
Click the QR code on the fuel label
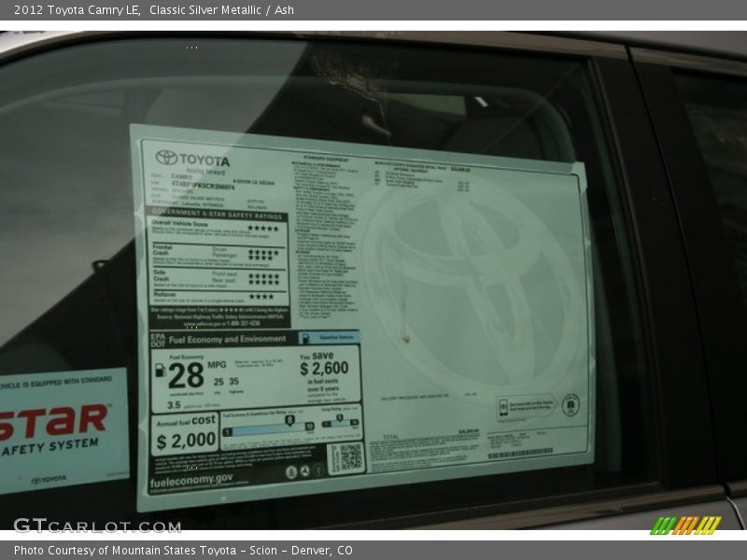(x=345, y=457)
